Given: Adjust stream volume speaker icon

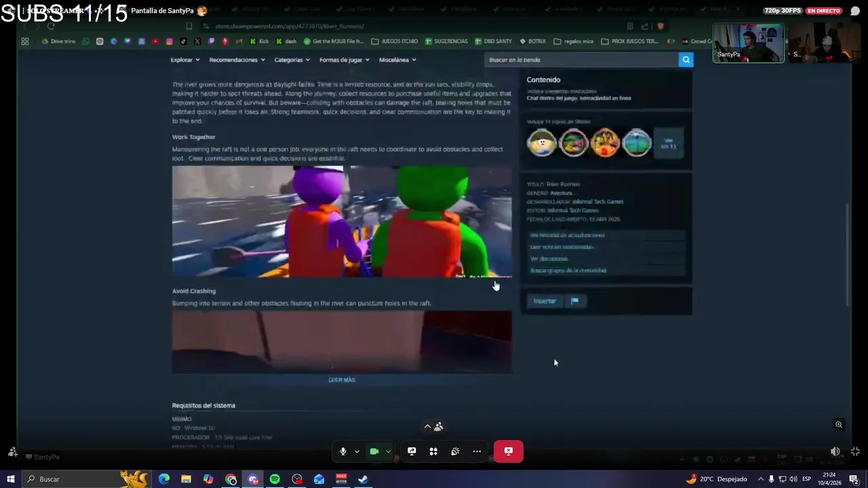Looking at the screenshot, I should point(835,451).
